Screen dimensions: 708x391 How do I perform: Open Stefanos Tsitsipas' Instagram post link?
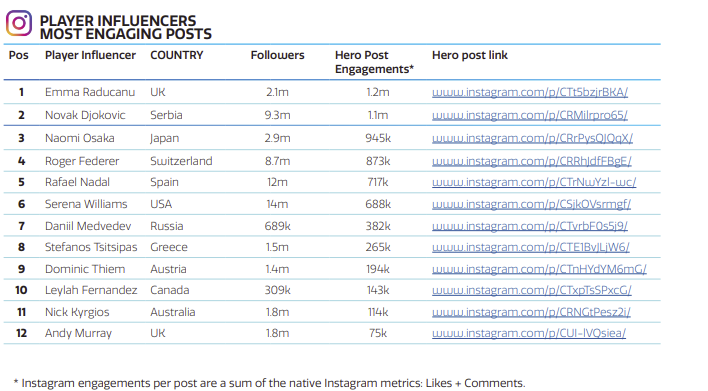(531, 247)
